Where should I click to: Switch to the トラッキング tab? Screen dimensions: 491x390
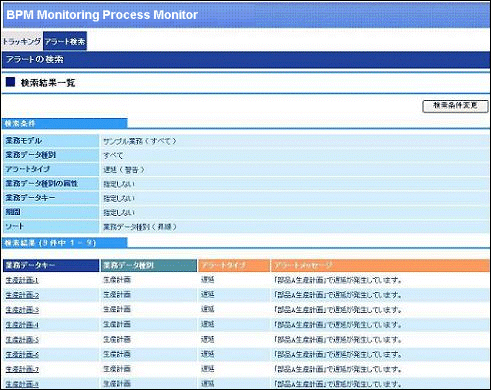pos(22,41)
